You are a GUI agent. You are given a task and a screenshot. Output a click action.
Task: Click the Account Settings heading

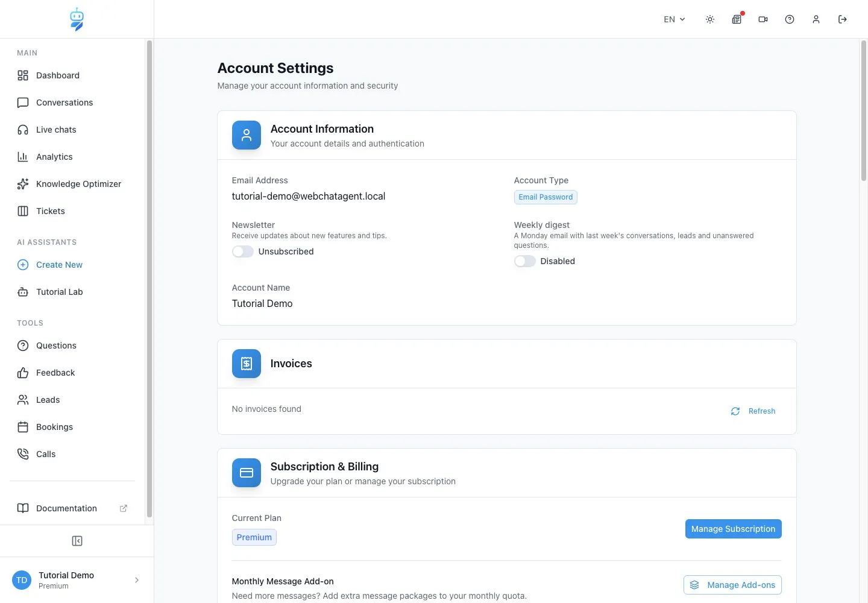coord(275,68)
